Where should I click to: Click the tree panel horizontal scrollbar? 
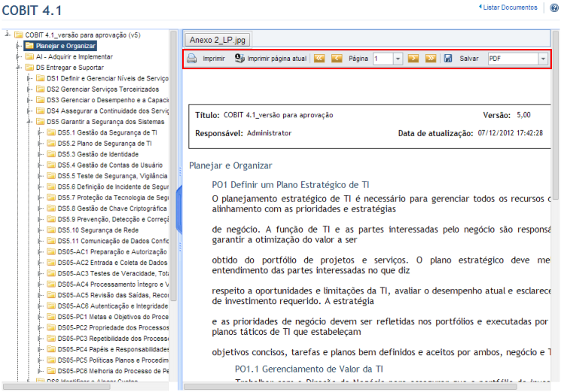coord(56,386)
